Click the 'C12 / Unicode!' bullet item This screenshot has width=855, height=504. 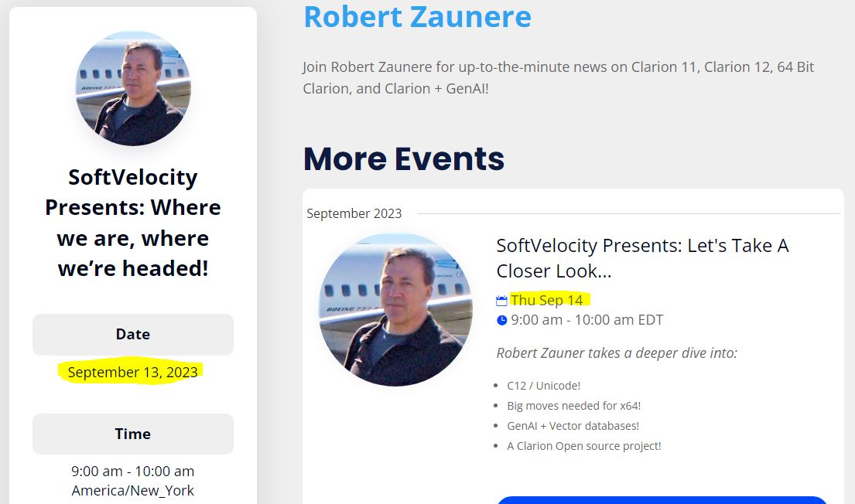(543, 385)
